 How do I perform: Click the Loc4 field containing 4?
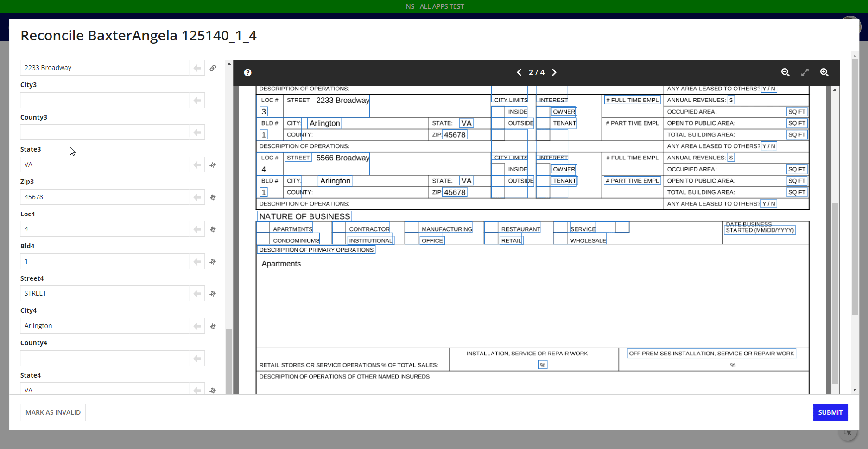click(104, 229)
